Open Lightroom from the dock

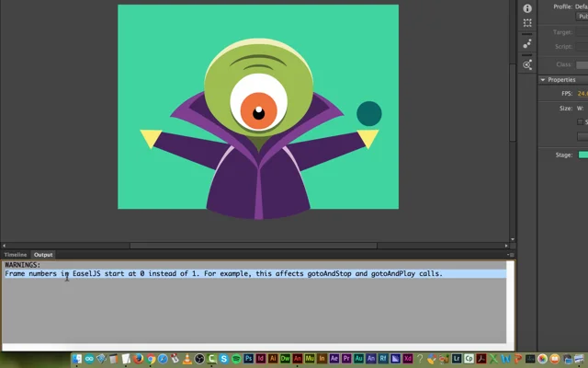(457, 359)
